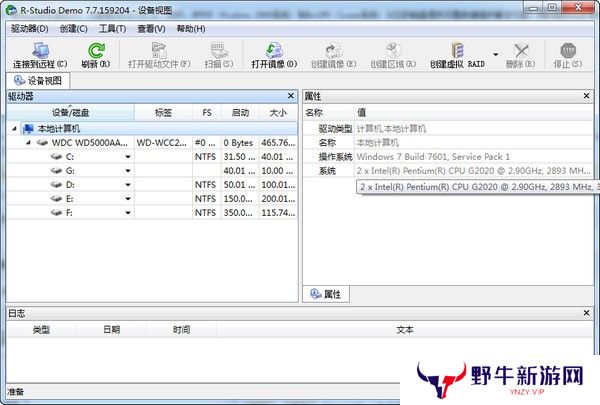
Task: Start a scan with 扫描 icon
Action: click(x=219, y=50)
